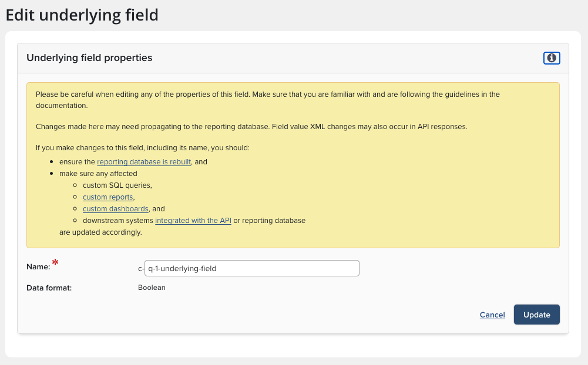Open the 'reporting database is rebuilt' link
588x365 pixels.
tap(144, 162)
